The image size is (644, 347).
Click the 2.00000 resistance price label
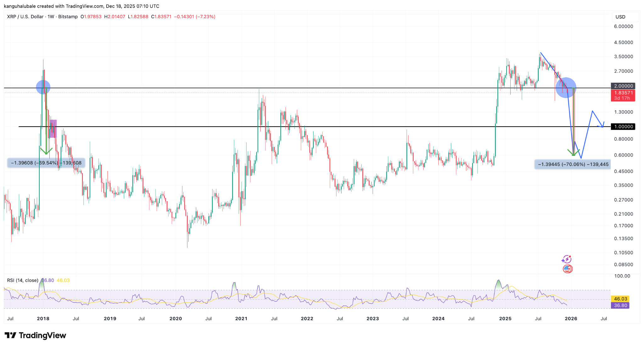tap(623, 86)
